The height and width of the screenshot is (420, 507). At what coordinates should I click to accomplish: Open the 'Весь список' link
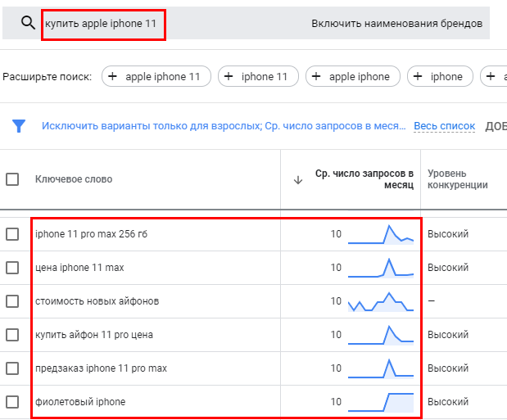point(444,125)
